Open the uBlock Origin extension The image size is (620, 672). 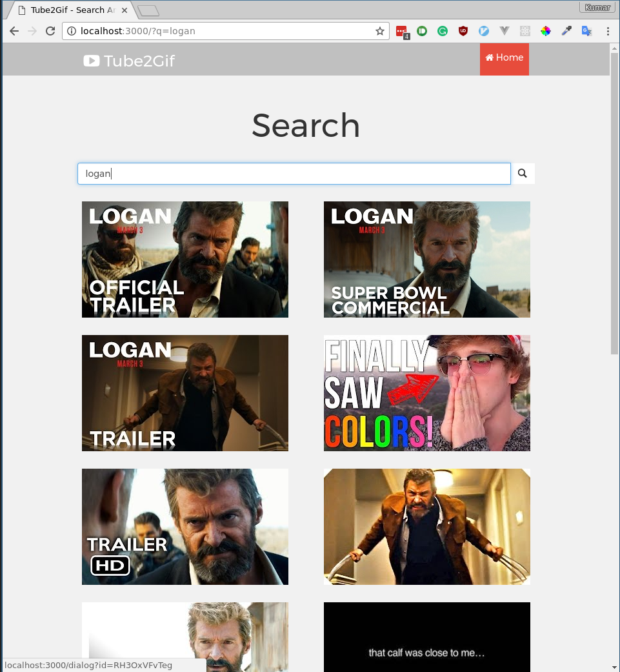(463, 30)
